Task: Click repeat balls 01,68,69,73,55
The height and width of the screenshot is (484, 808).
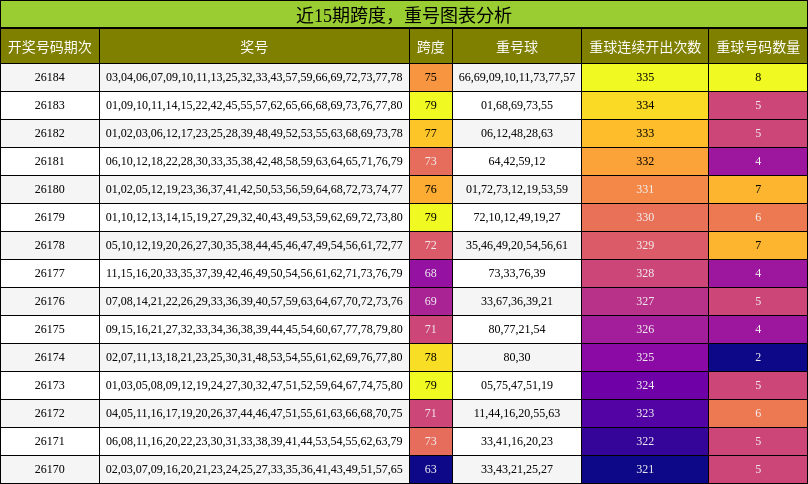Action: click(x=517, y=105)
